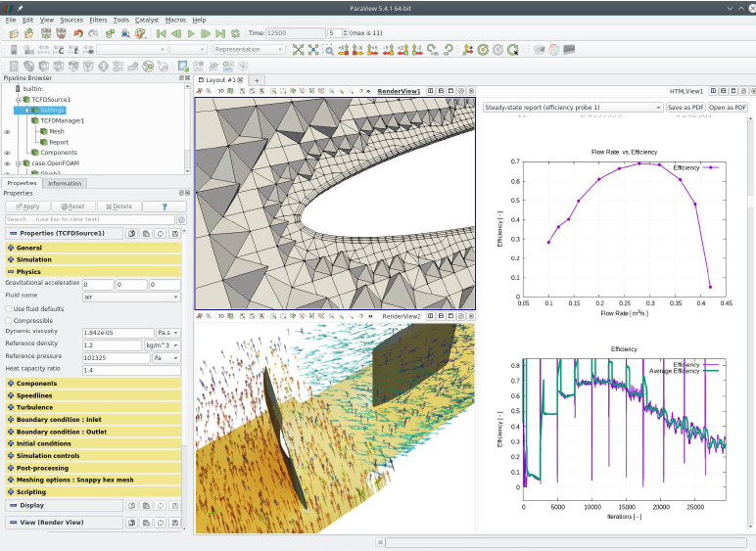The image size is (756, 551).
Task: Toggle visibility eye for Mesh
Action: [x=7, y=131]
